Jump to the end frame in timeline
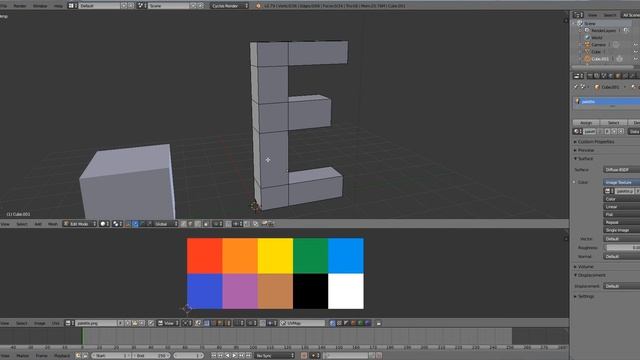 [x=249, y=356]
